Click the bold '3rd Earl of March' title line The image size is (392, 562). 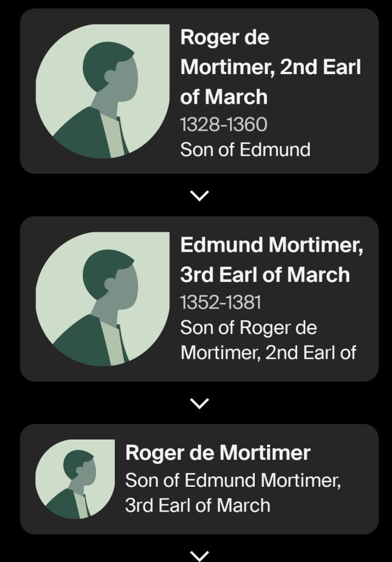point(265,274)
